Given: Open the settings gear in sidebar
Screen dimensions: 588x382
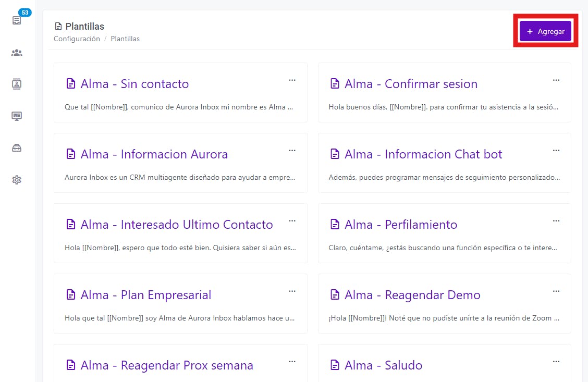Looking at the screenshot, I should click(17, 180).
